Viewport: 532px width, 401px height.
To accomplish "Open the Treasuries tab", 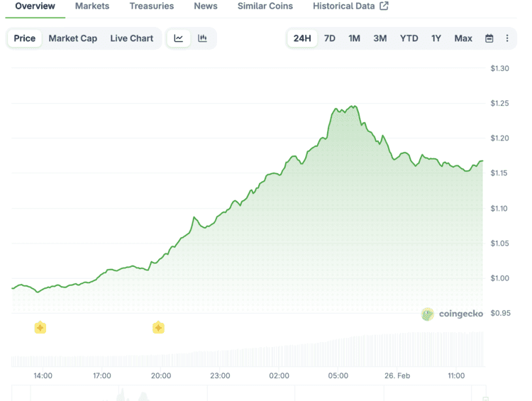I will click(151, 6).
